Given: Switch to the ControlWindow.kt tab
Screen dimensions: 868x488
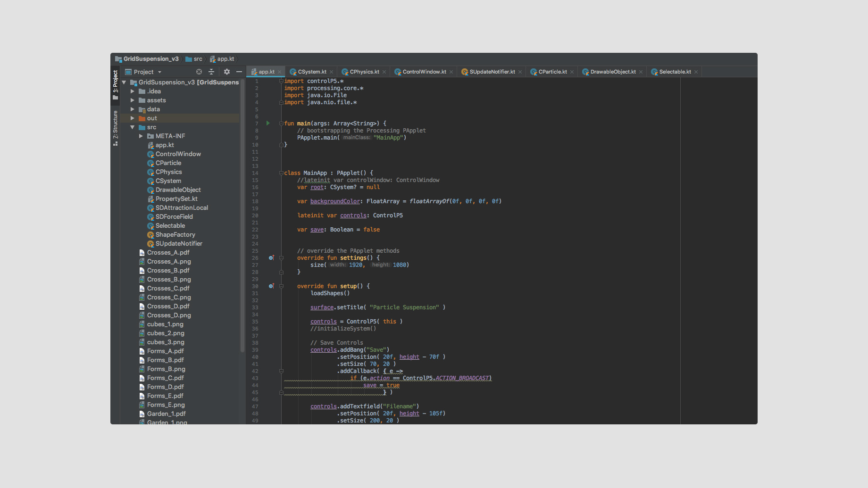Looking at the screenshot, I should [424, 72].
